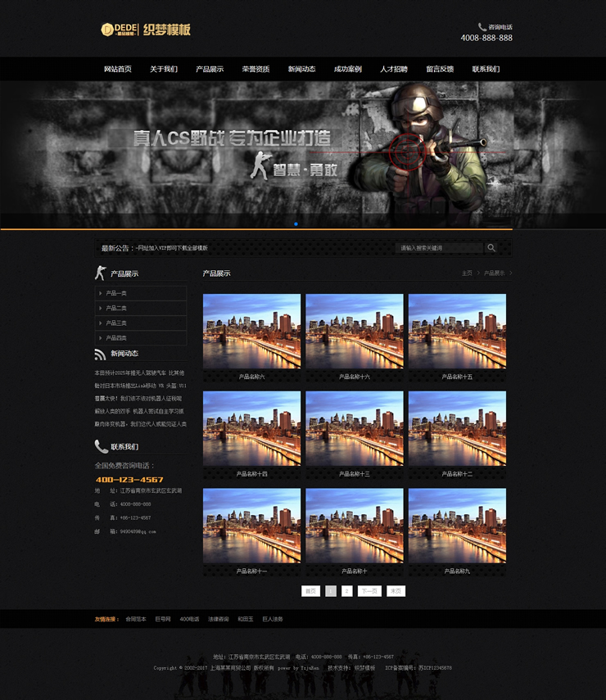Image resolution: width=606 pixels, height=700 pixels.
Task: Click the RSS icon beside 新闻动态
Action: (101, 354)
